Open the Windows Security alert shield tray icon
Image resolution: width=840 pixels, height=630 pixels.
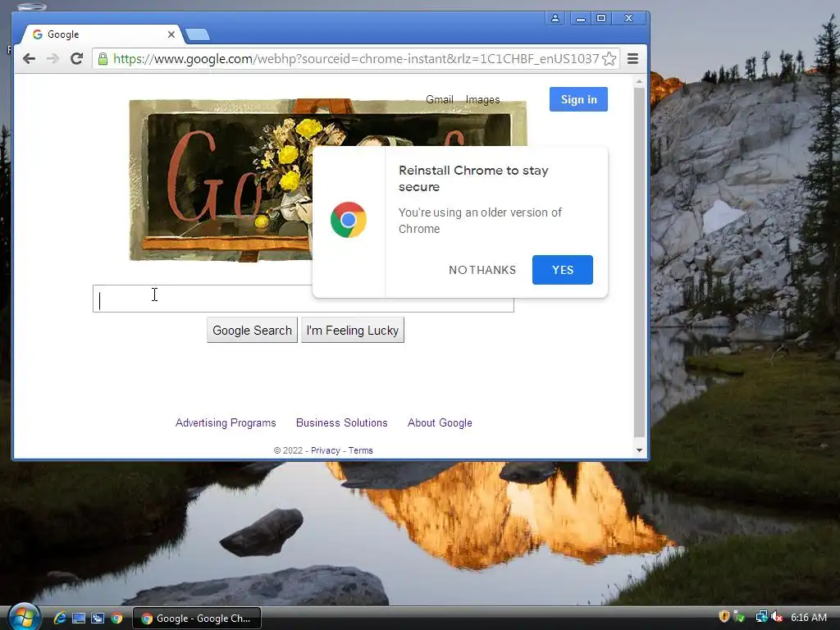(724, 617)
